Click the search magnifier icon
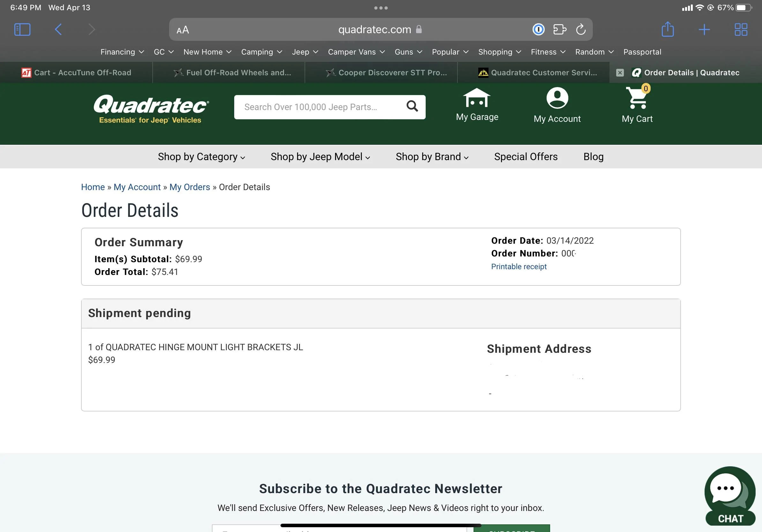This screenshot has height=532, width=762. (x=412, y=106)
